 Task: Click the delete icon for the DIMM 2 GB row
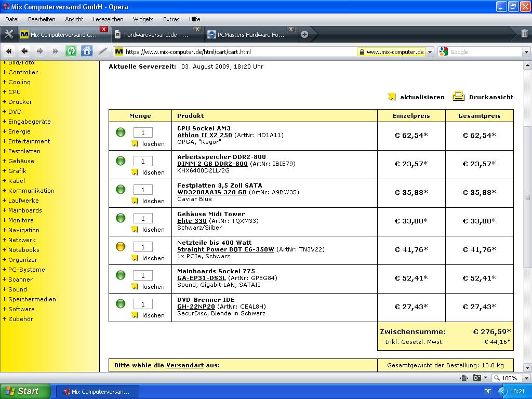[x=135, y=172]
